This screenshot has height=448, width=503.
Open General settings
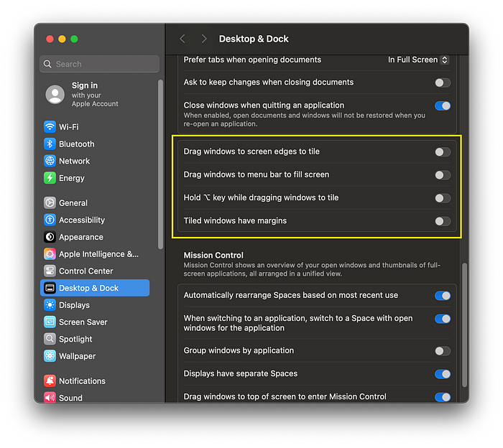(x=95, y=203)
